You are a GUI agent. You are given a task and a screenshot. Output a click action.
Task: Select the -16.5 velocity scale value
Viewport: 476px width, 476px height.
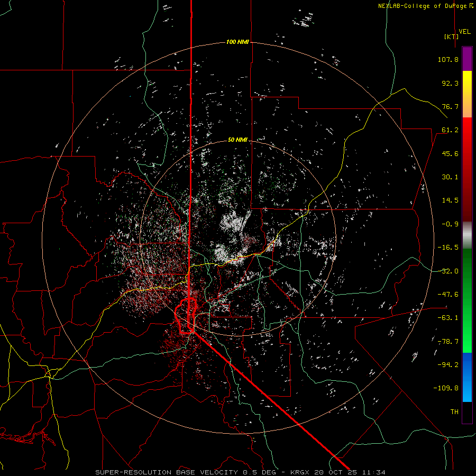[448, 248]
